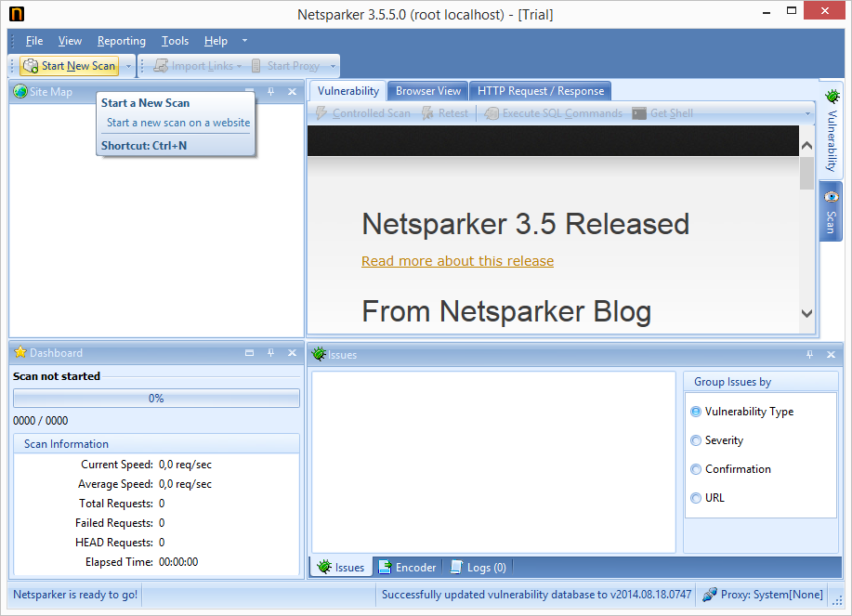Open the File menu
The image size is (852, 616).
point(34,41)
